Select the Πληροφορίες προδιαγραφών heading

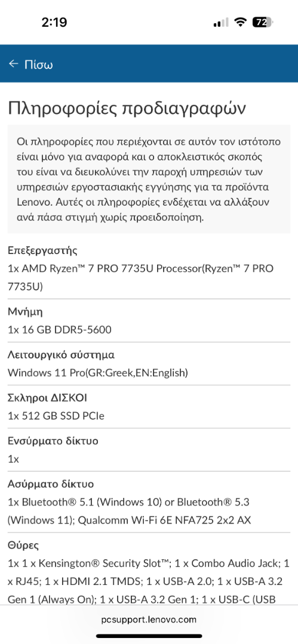pyautogui.click(x=127, y=109)
